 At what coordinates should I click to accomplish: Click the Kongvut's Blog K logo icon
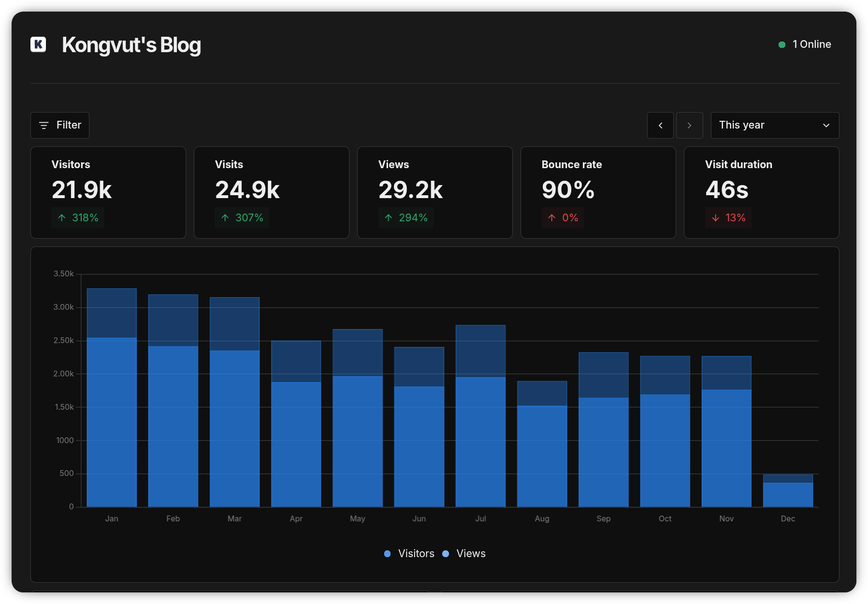click(38, 44)
